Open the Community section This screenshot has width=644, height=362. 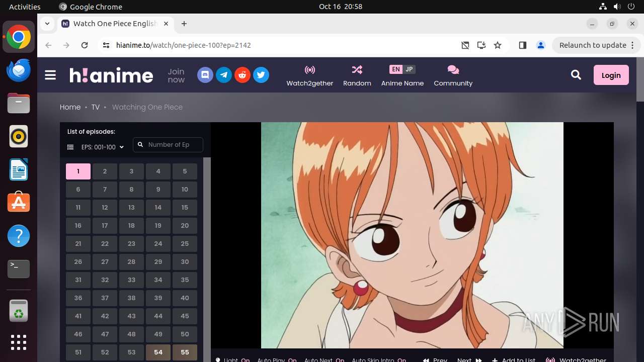453,76
